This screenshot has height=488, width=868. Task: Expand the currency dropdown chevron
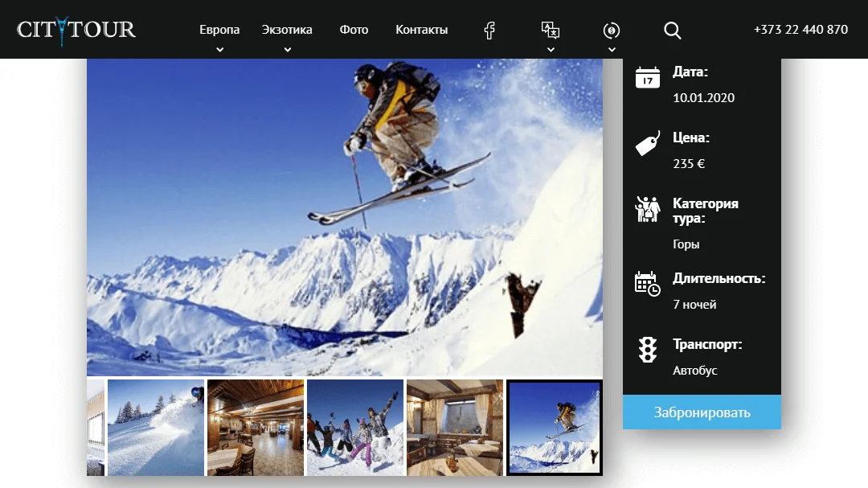coord(612,49)
